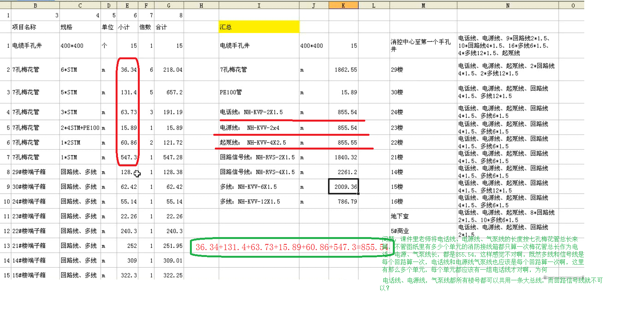Click summary cell 多线: NH-KVV-12X1.5
This screenshot has width=644, height=330.
pyautogui.click(x=259, y=202)
